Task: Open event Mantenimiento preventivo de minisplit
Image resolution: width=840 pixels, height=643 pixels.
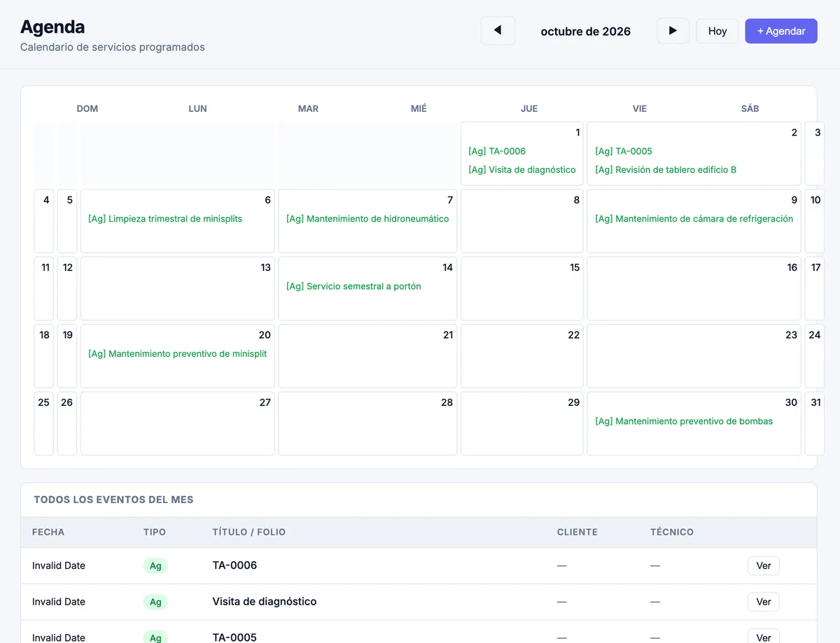Action: click(178, 353)
